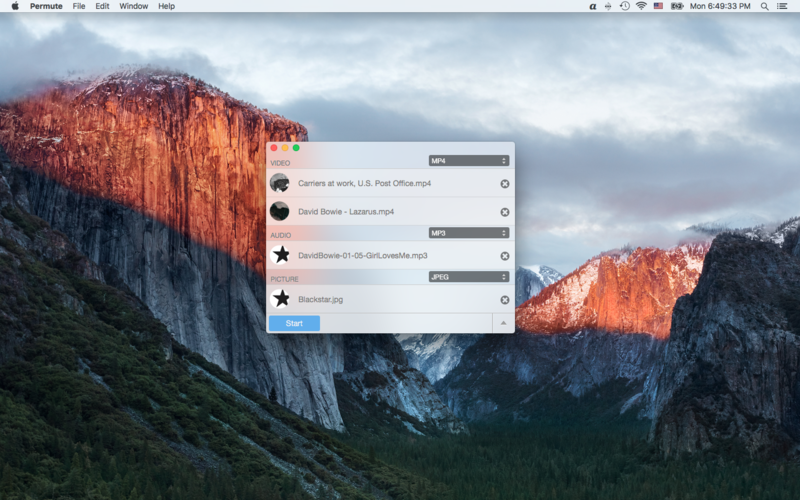Open the Help menu
This screenshot has width=800, height=500.
point(166,6)
